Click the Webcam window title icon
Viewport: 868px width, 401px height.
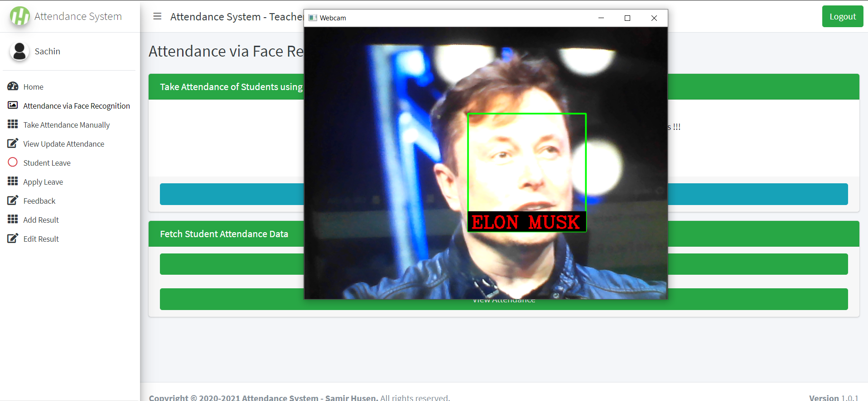pos(313,18)
